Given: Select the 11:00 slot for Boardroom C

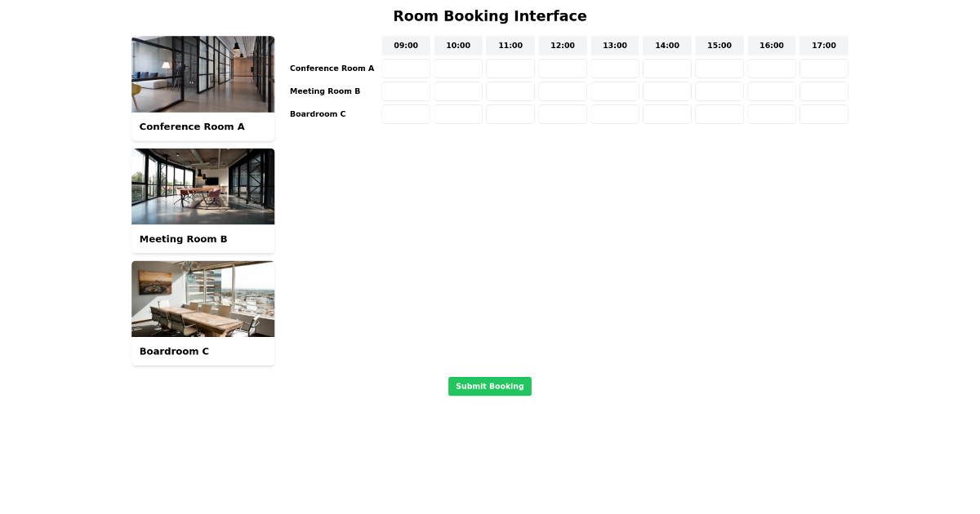Looking at the screenshot, I should coord(510,114).
